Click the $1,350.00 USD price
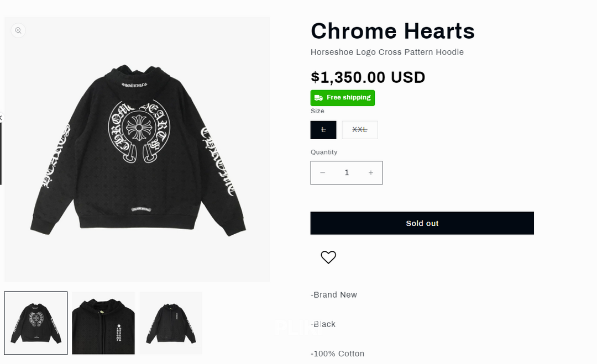 coord(368,77)
